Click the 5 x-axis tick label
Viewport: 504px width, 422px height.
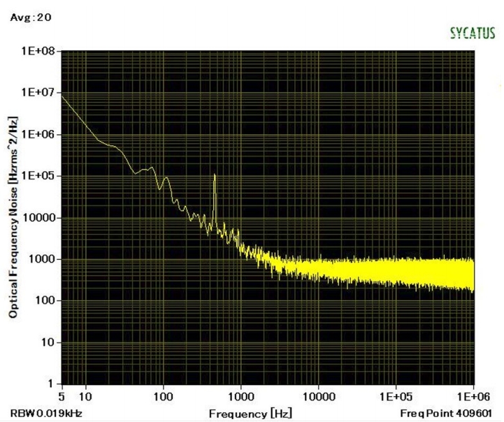(64, 395)
